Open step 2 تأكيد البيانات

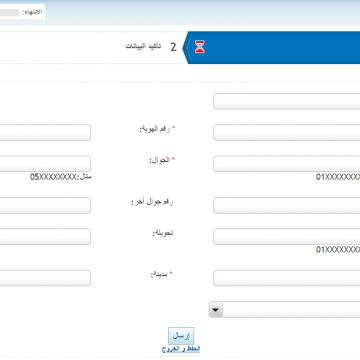[x=151, y=47]
